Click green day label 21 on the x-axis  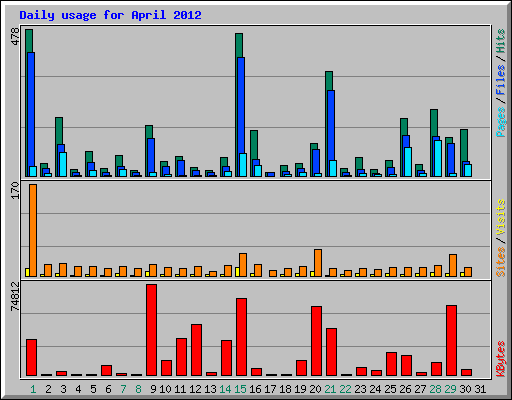click(330, 389)
